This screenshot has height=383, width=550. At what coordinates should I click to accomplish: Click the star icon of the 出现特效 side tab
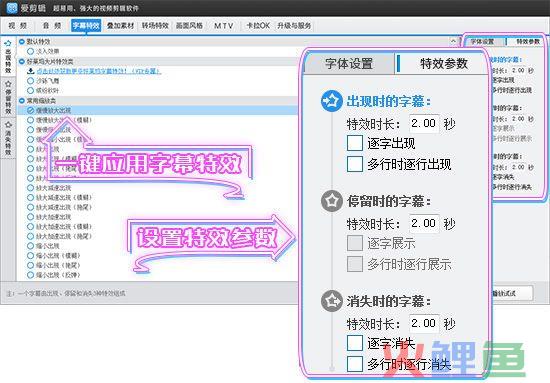point(8,43)
